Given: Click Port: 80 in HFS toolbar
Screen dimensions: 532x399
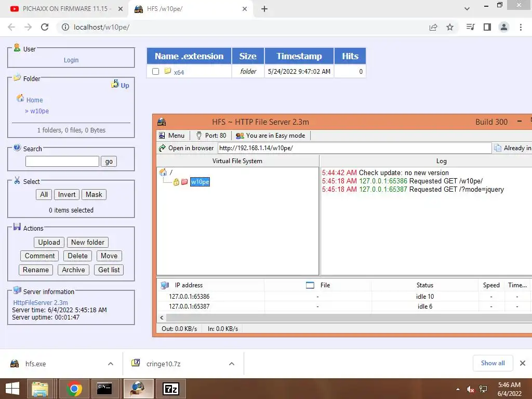Looking at the screenshot, I should point(211,136).
